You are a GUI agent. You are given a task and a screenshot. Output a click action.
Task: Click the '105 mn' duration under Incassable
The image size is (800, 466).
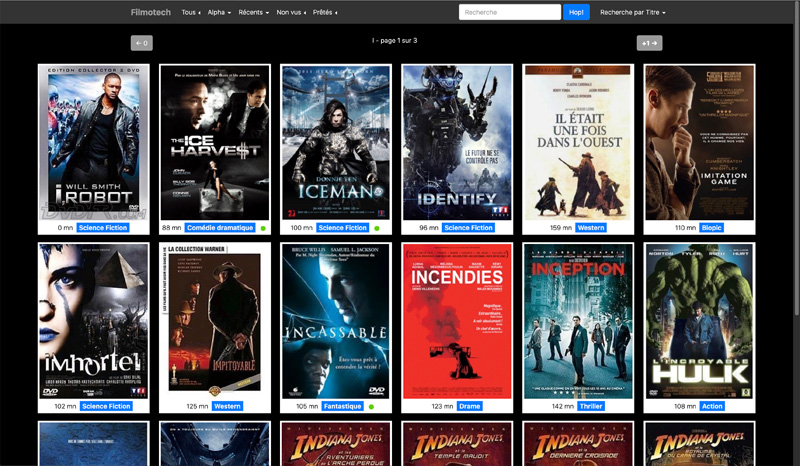tap(307, 406)
